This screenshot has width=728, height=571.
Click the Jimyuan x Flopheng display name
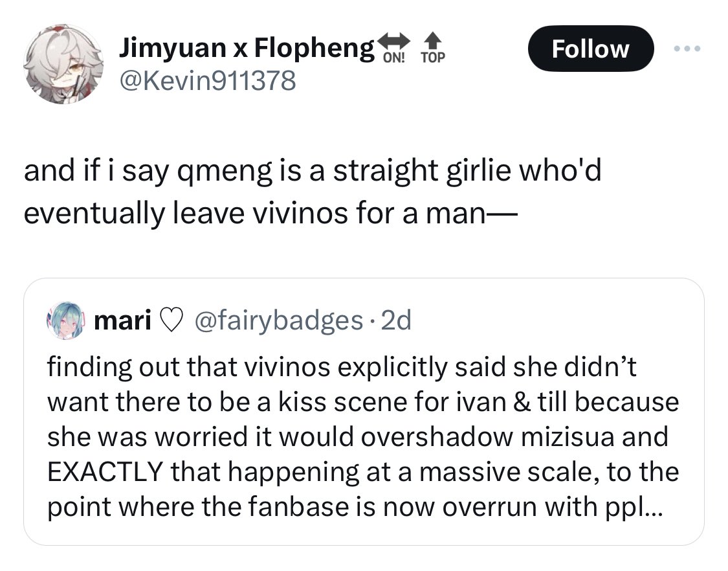(x=247, y=47)
